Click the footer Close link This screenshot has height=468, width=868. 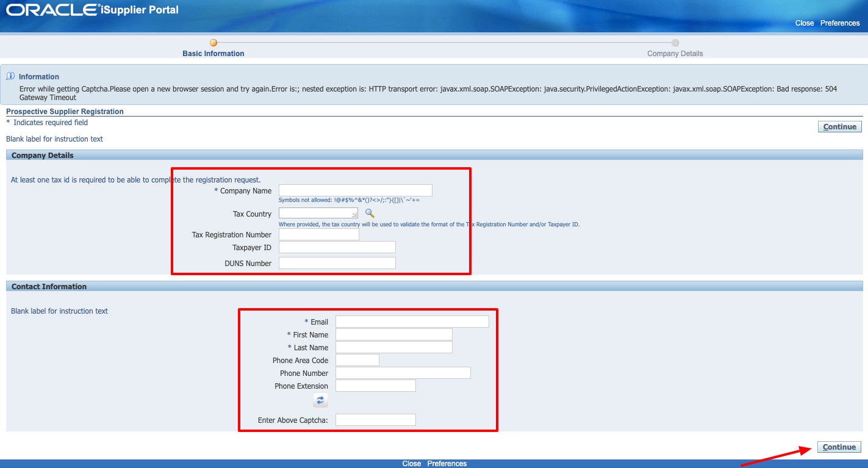[412, 464]
